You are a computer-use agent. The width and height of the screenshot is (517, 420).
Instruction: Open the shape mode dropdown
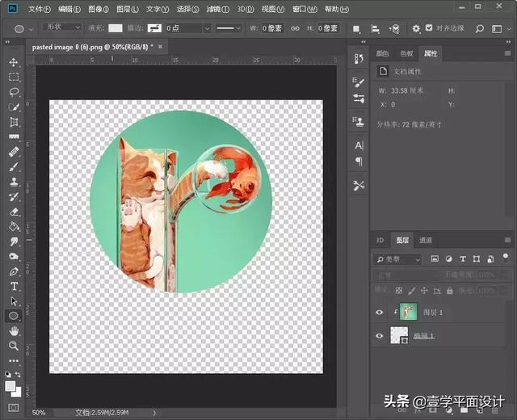pos(62,27)
